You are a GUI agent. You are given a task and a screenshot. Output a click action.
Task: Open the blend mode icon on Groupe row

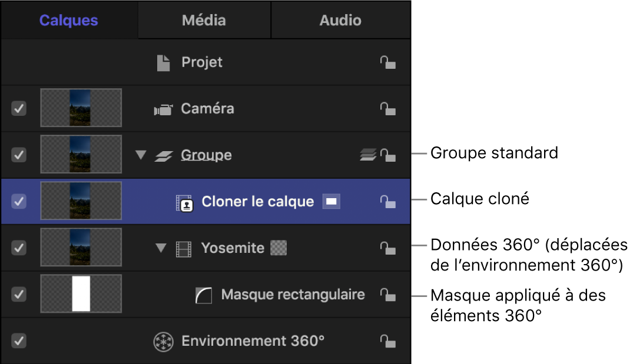[x=367, y=155]
